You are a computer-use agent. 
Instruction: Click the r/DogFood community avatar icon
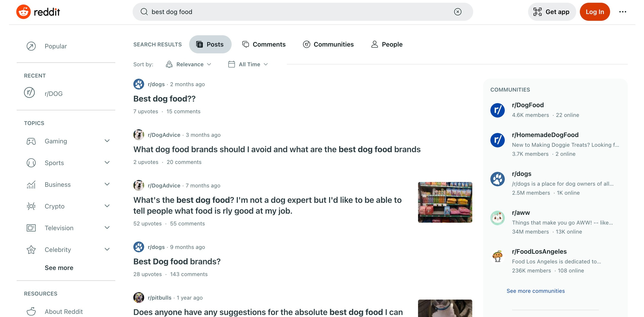pos(497,110)
